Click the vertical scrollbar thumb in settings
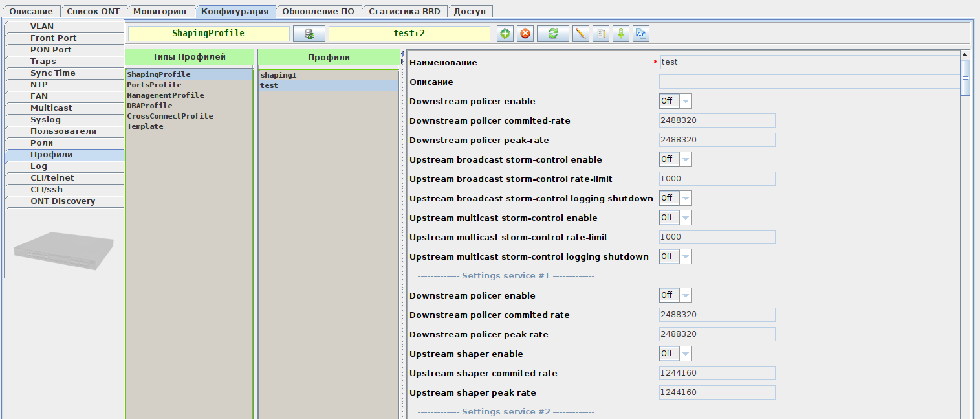 (965, 78)
